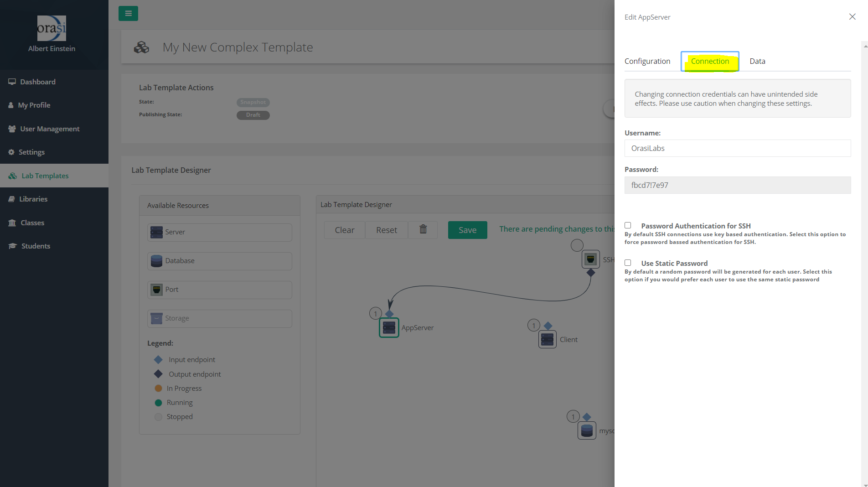Select the Port resource
Image resolution: width=868 pixels, height=487 pixels.
tap(220, 290)
